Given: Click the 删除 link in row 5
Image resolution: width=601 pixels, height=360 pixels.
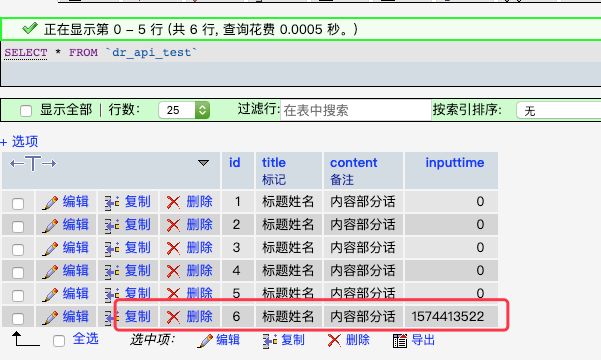Looking at the screenshot, I should 200,294.
